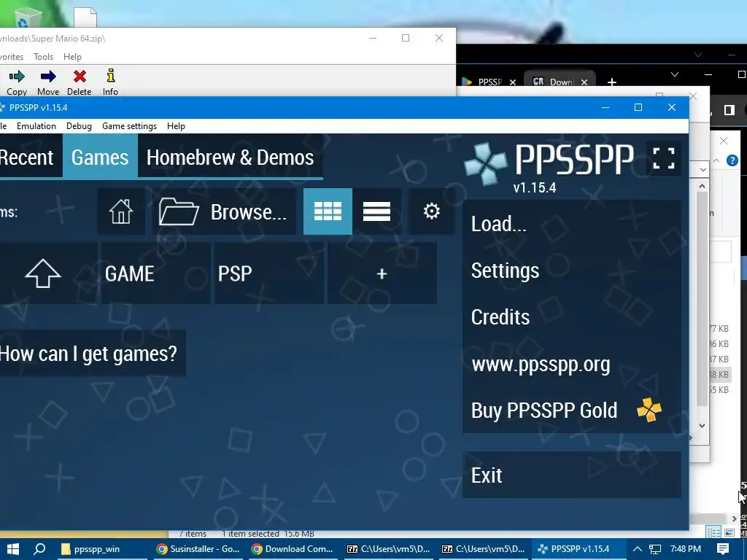Click the PPSSPP logo icon
Image resolution: width=747 pixels, height=560 pixels.
coord(485,163)
